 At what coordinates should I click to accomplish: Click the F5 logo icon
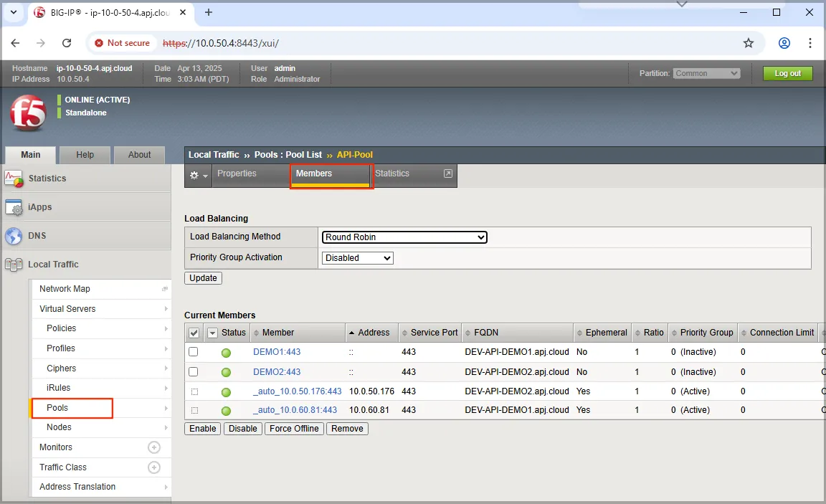[28, 113]
